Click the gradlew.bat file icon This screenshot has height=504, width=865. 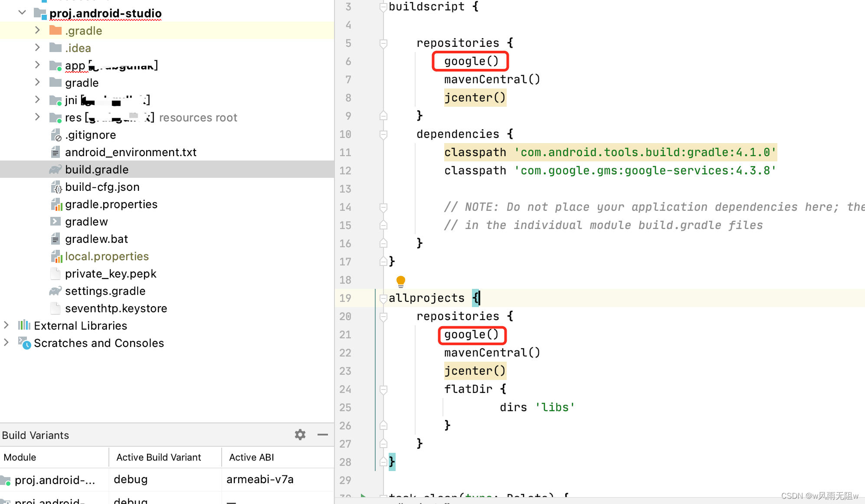tap(56, 239)
